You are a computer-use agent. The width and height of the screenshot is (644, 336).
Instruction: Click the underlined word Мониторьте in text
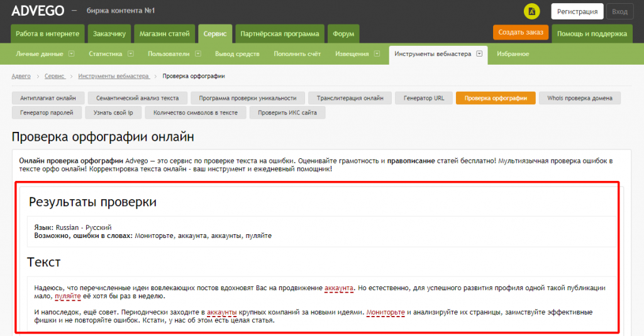386,312
